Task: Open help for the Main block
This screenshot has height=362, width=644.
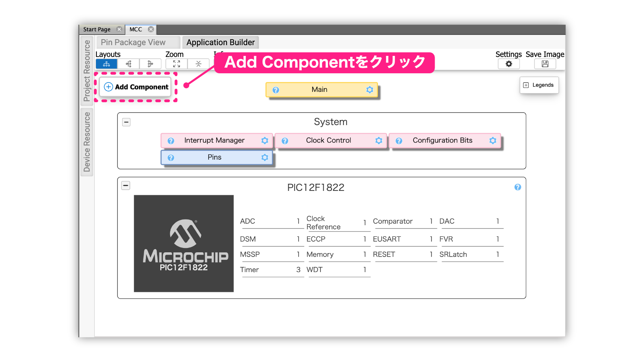Action: (x=276, y=90)
